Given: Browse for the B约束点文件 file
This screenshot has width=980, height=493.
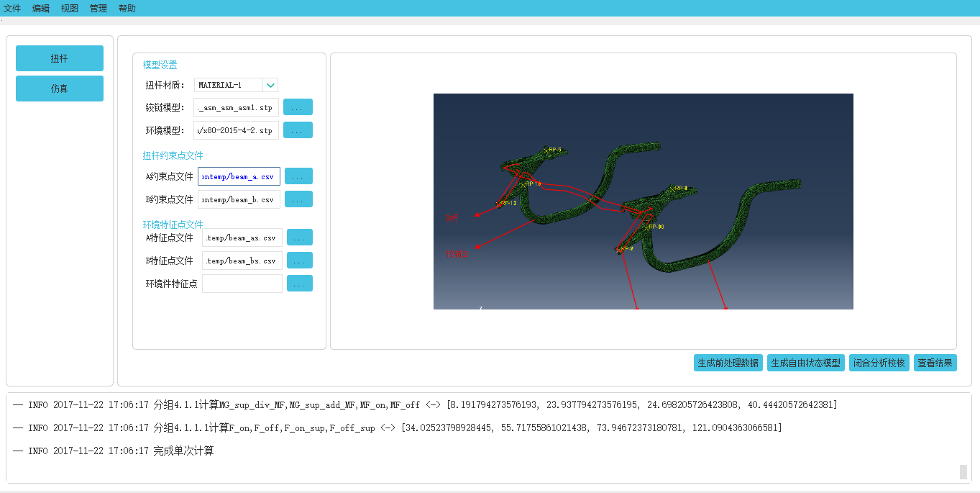Looking at the screenshot, I should [x=298, y=199].
